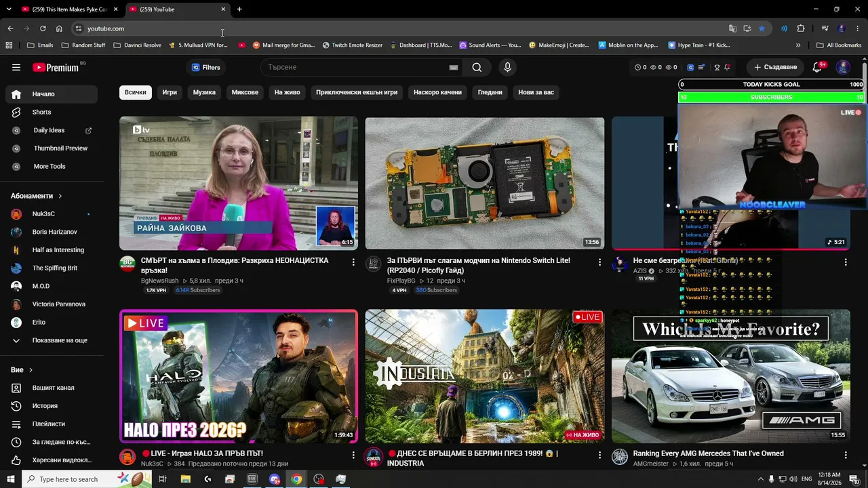Open Chrome tab search dropdown arrow
Viewport: 868px width, 488px height.
pos(9,9)
